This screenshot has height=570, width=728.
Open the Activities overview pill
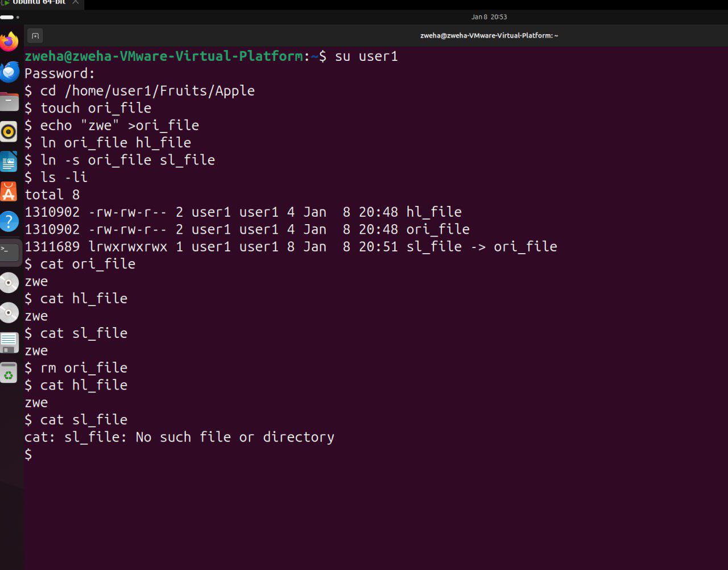[9, 17]
